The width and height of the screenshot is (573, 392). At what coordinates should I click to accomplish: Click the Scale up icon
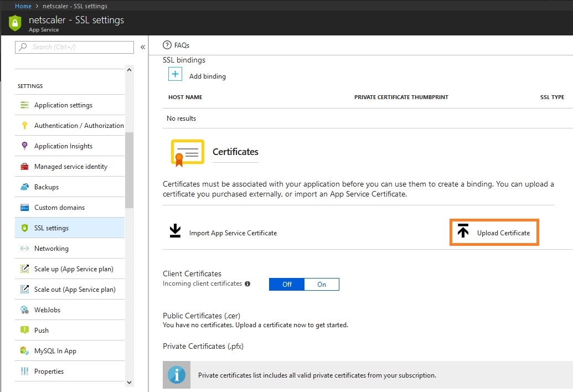coord(24,269)
